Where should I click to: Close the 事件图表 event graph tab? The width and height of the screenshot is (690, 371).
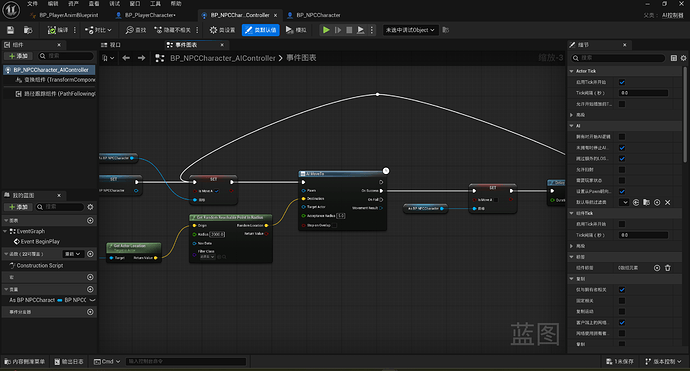(x=222, y=45)
